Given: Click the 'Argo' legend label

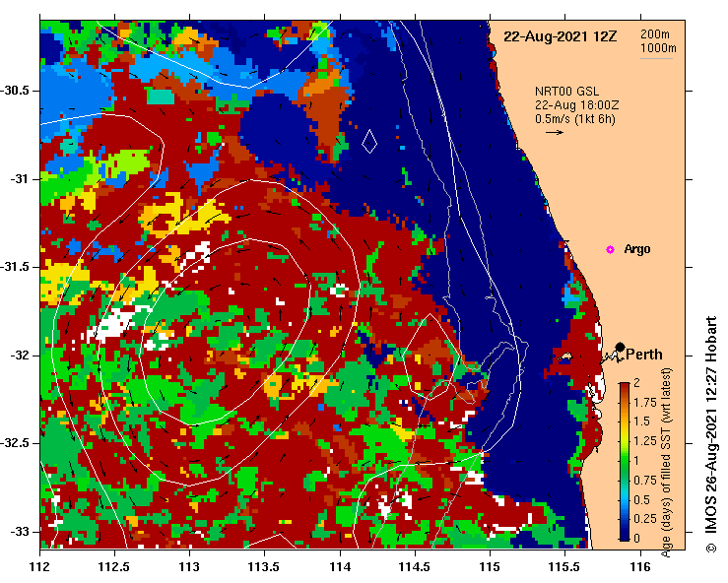Looking at the screenshot, I should 637,249.
